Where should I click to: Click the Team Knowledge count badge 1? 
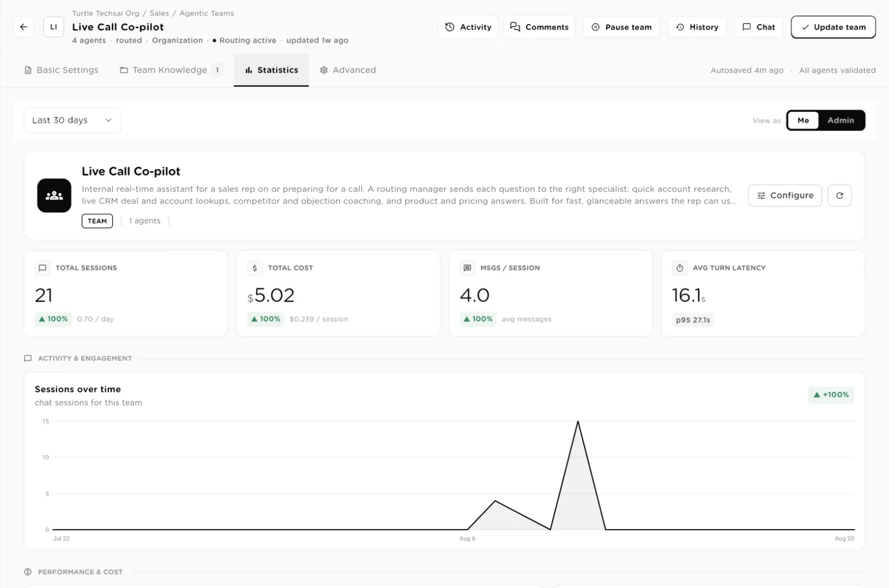217,70
